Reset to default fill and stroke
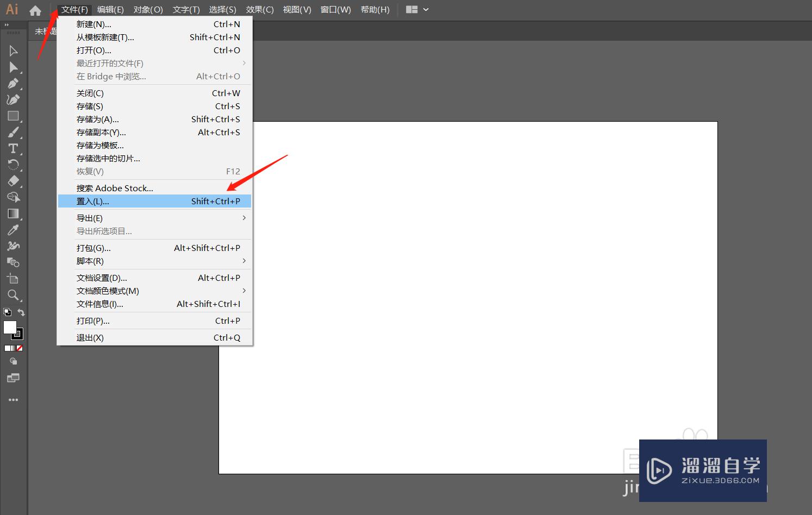The width and height of the screenshot is (812, 515). (x=7, y=312)
